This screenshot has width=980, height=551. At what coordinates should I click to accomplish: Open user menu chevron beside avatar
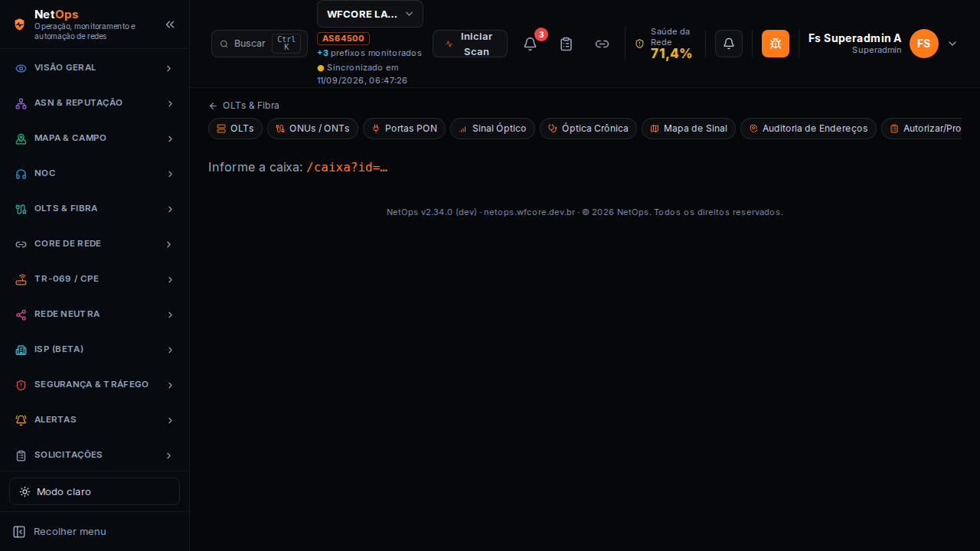click(x=952, y=44)
